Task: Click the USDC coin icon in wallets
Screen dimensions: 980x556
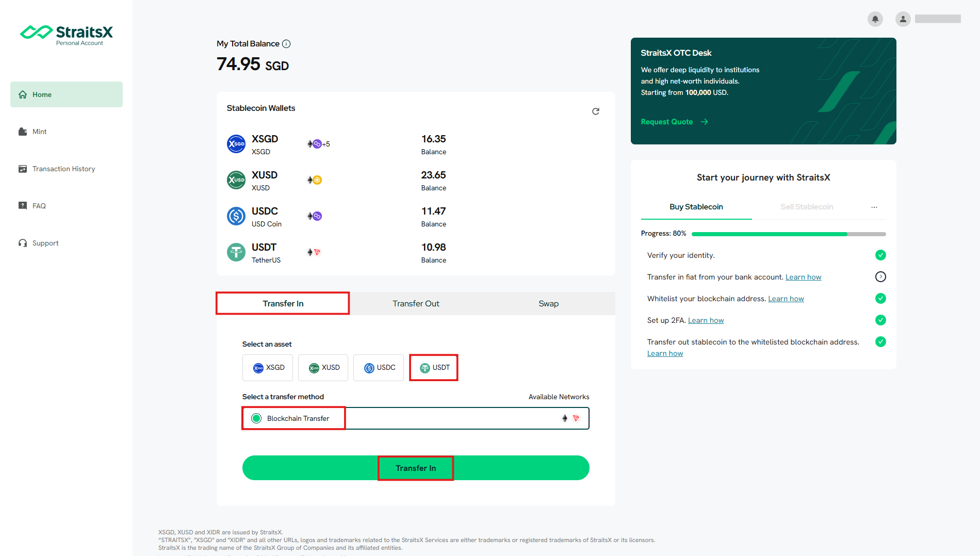Action: coord(236,216)
